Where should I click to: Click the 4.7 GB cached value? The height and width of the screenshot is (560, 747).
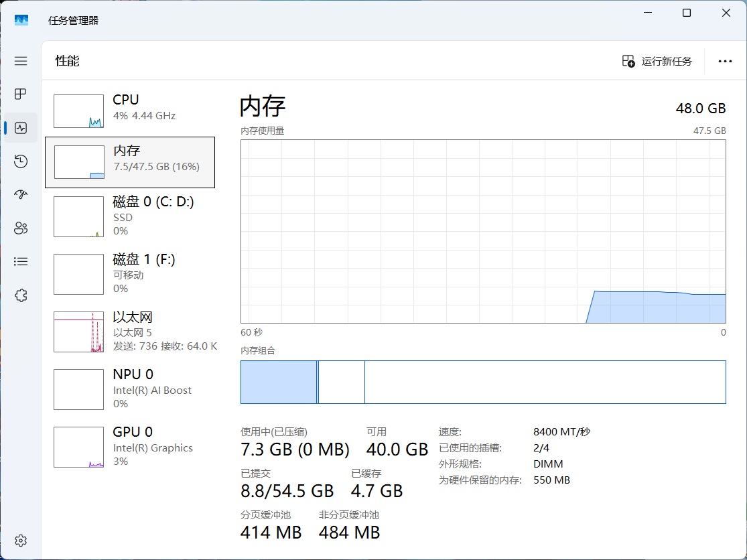[x=377, y=490]
